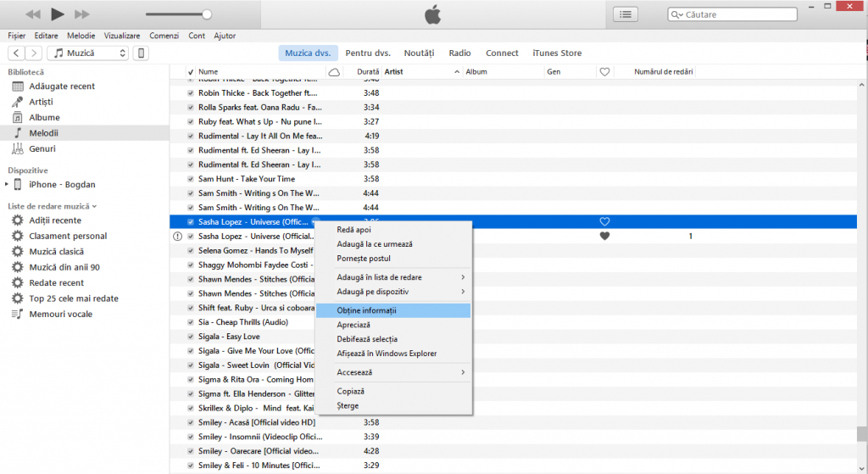Adjust the volume slider knob
This screenshot has width=868, height=474.
(207, 14)
